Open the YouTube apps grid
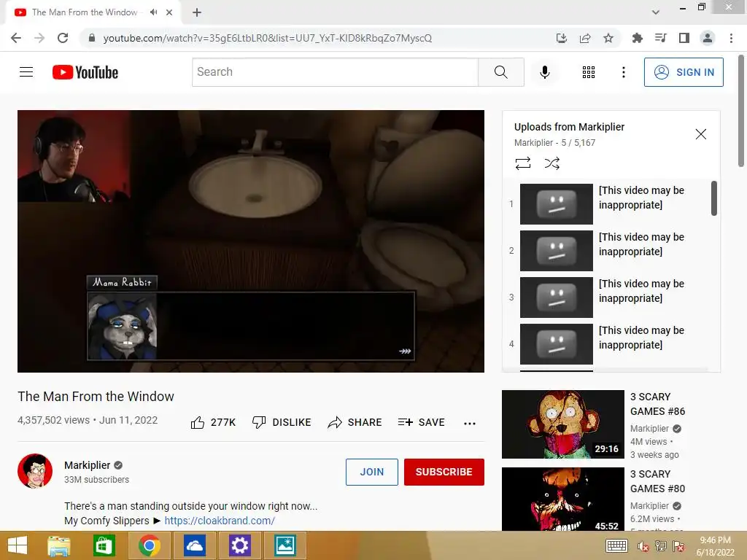Viewport: 747px width, 560px height. [589, 72]
